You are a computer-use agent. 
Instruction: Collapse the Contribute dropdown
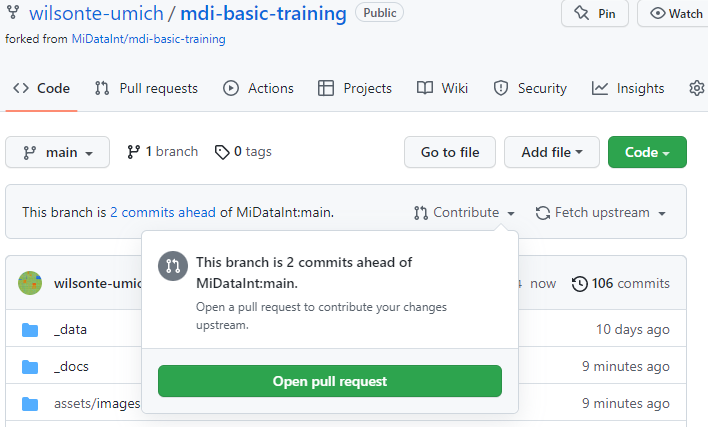click(x=464, y=213)
